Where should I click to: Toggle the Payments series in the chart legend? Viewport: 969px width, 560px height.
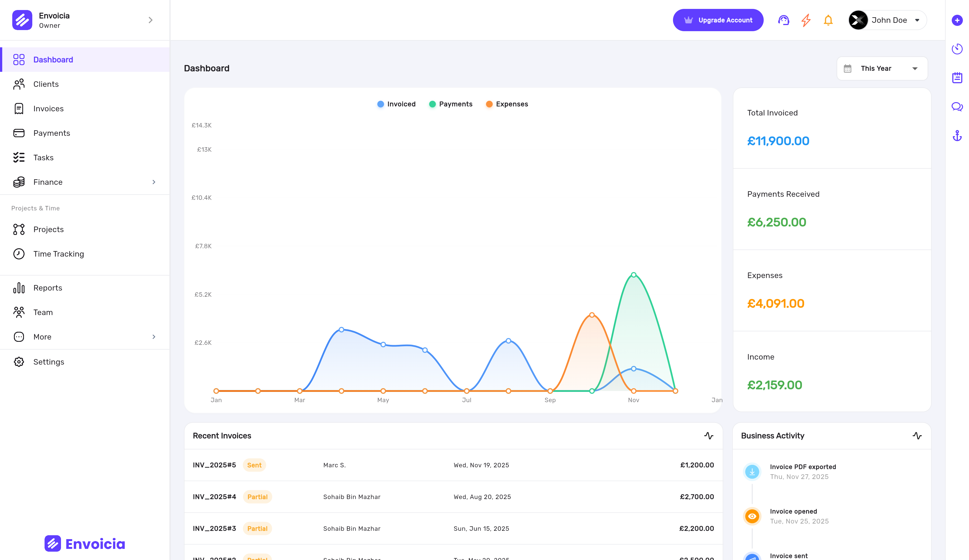click(451, 104)
